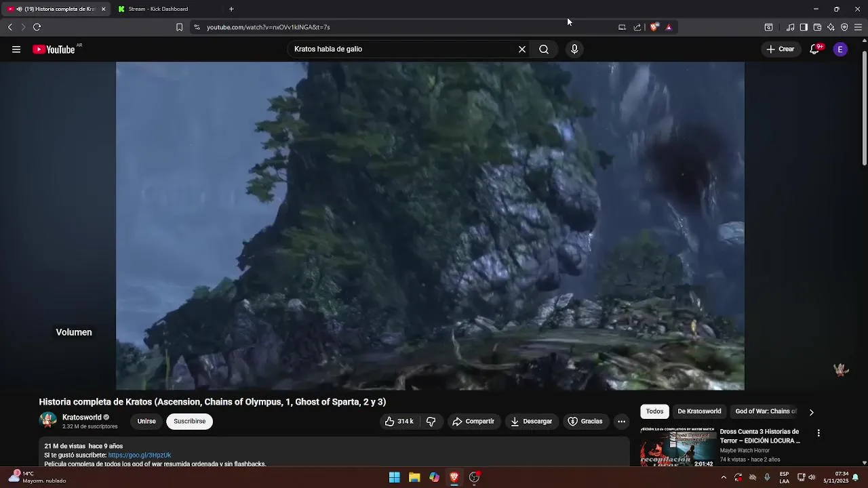Toggle the browser sidebar panel
Screen dimensions: 868x488
pos(804,27)
